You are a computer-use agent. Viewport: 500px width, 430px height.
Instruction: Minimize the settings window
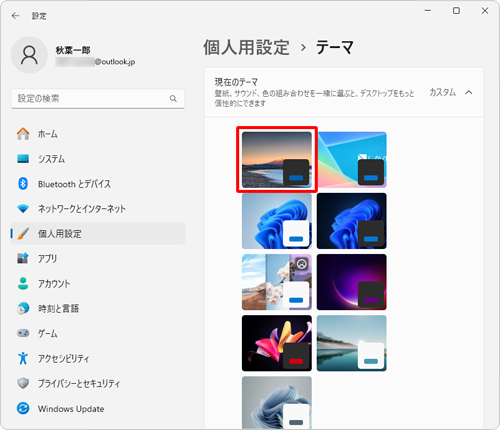point(428,11)
